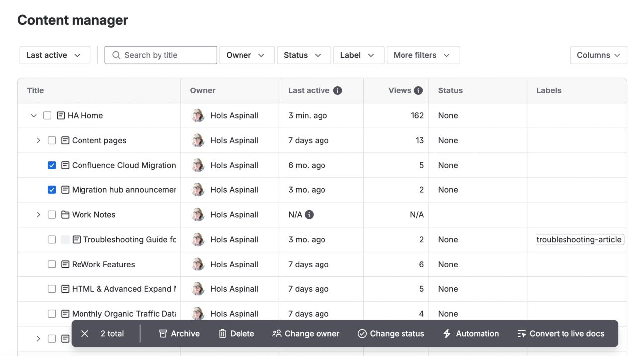Uncheck the Confluence Cloud Migration checkbox

pos(52,165)
